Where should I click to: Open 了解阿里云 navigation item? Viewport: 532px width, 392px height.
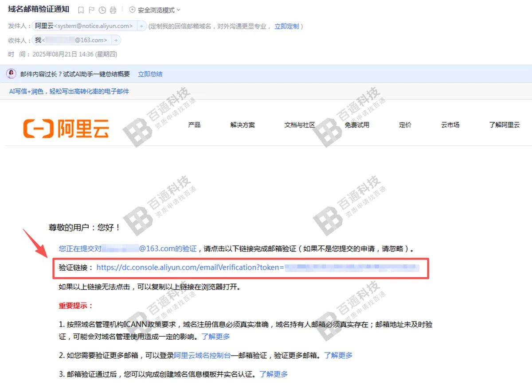(x=505, y=125)
